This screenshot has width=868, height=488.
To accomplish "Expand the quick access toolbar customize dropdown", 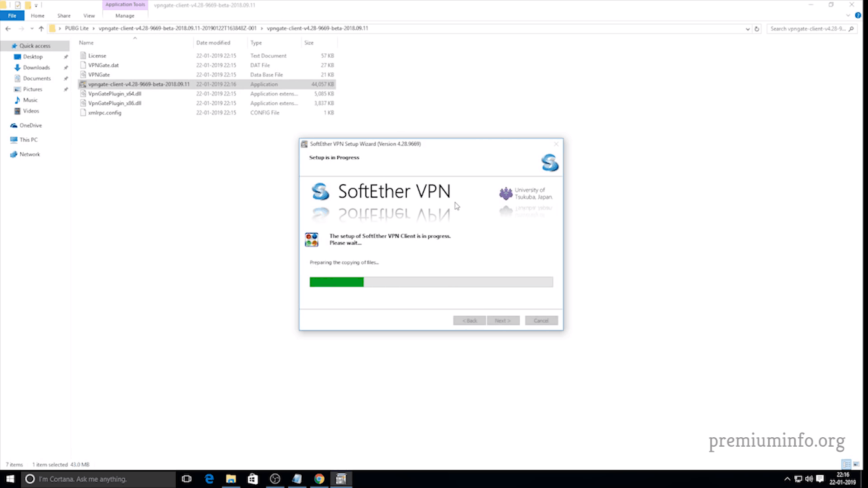I will 37,5.
